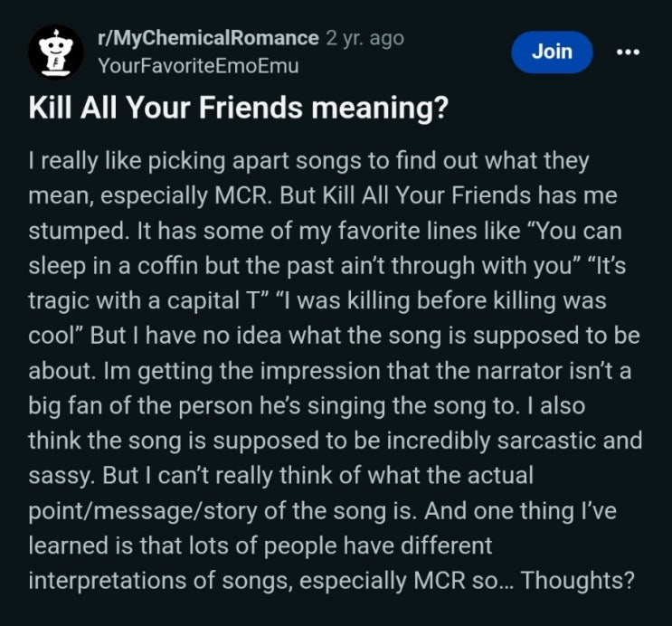View YourFavoriteEmoEmu's user profile
Image resolution: width=672 pixels, height=626 pixels.
coord(197,66)
